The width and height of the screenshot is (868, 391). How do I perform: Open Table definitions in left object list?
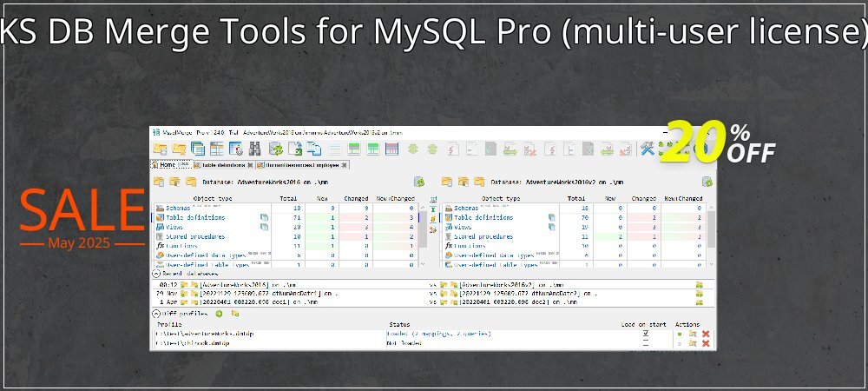point(195,217)
